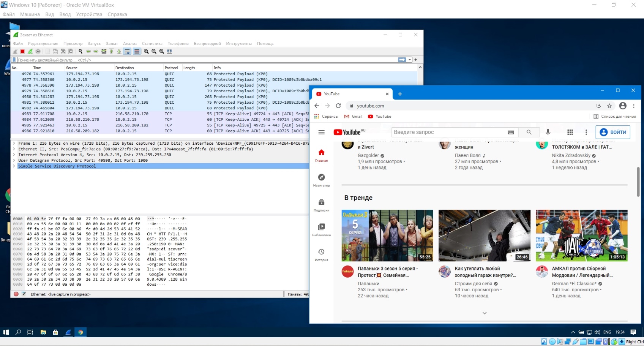
Task: Go to previous packet with green left arrow
Action: (x=88, y=51)
